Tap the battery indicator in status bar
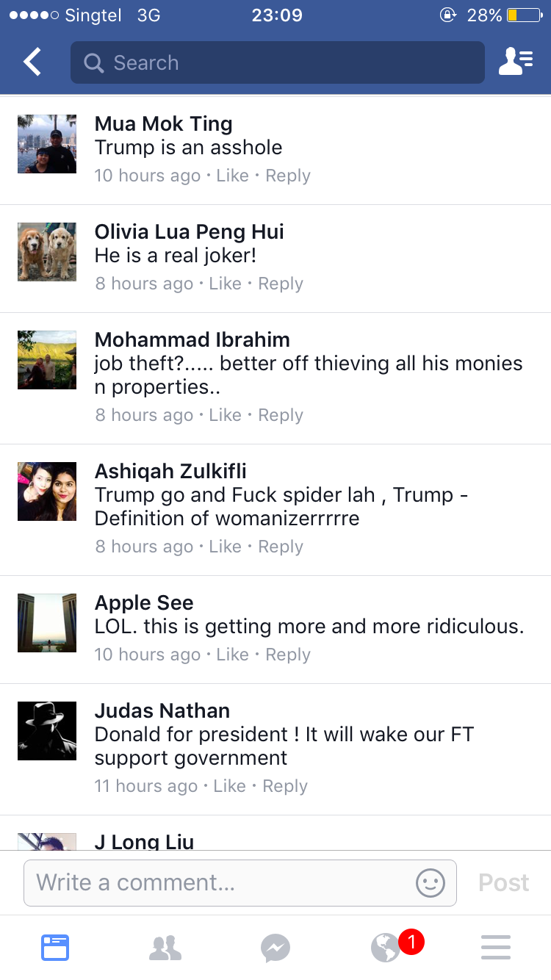The image size is (551, 980). point(523,15)
